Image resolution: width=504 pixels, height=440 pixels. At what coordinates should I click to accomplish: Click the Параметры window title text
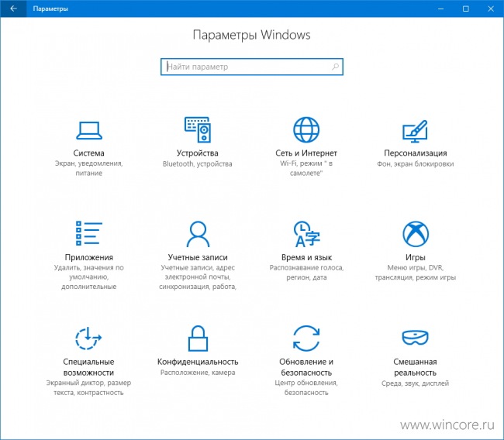(x=50, y=9)
